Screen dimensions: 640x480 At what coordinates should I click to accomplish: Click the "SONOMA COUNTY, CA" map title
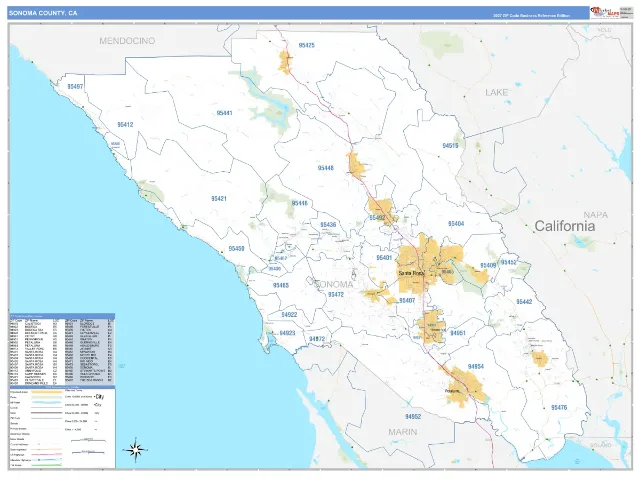pyautogui.click(x=43, y=13)
